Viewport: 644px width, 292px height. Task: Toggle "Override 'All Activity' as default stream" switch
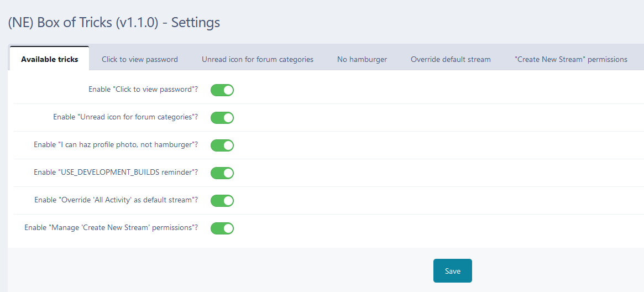point(222,200)
